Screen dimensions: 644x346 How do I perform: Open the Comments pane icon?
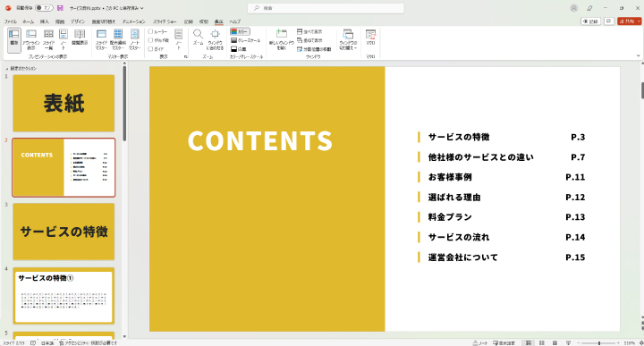point(609,21)
